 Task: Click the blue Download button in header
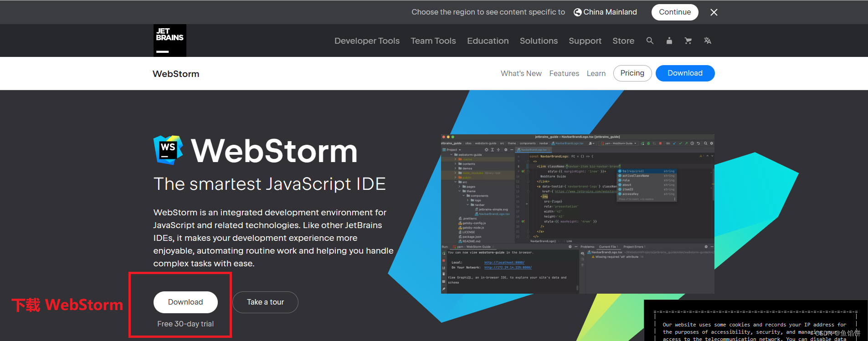(685, 73)
